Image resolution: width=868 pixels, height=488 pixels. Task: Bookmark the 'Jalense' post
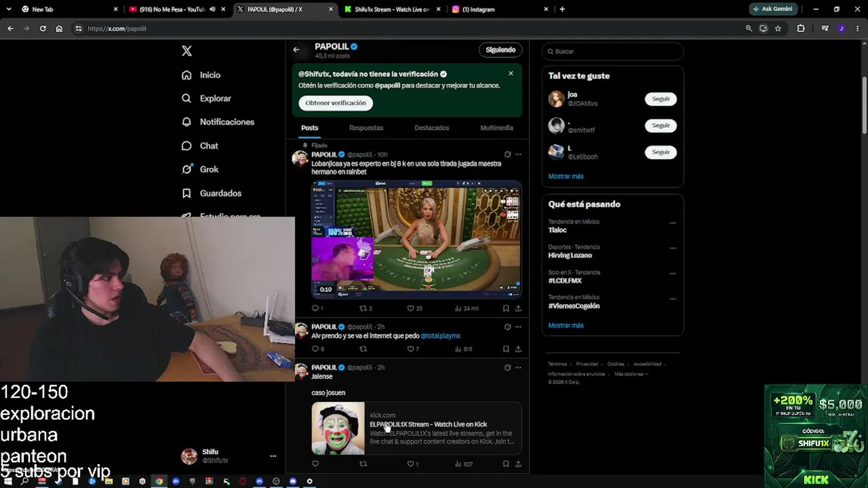click(506, 464)
